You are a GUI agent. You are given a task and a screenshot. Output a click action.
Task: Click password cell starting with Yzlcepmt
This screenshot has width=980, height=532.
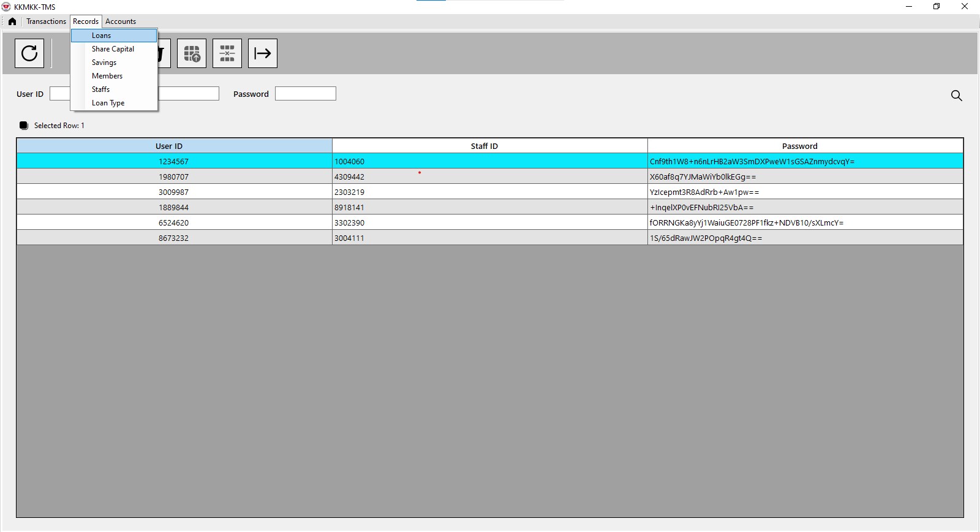(x=805, y=192)
